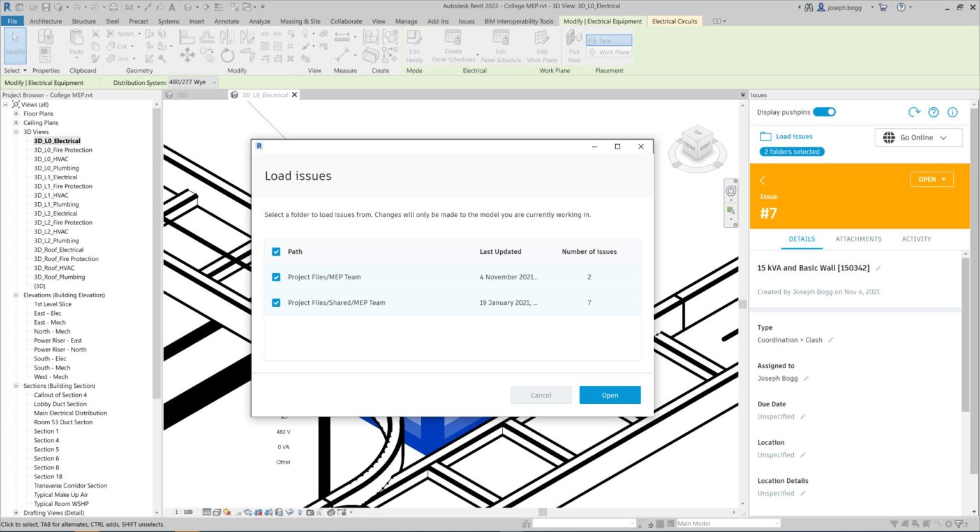The height and width of the screenshot is (532, 980).
Task: Select 3D_L1_HVAC view in Project Browser
Action: point(51,195)
